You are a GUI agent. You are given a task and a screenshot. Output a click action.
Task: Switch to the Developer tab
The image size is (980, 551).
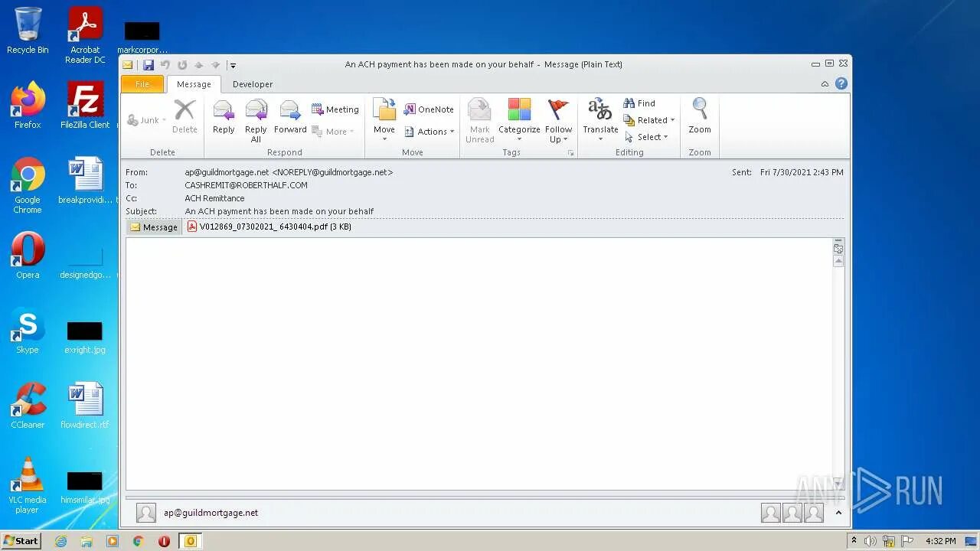252,84
